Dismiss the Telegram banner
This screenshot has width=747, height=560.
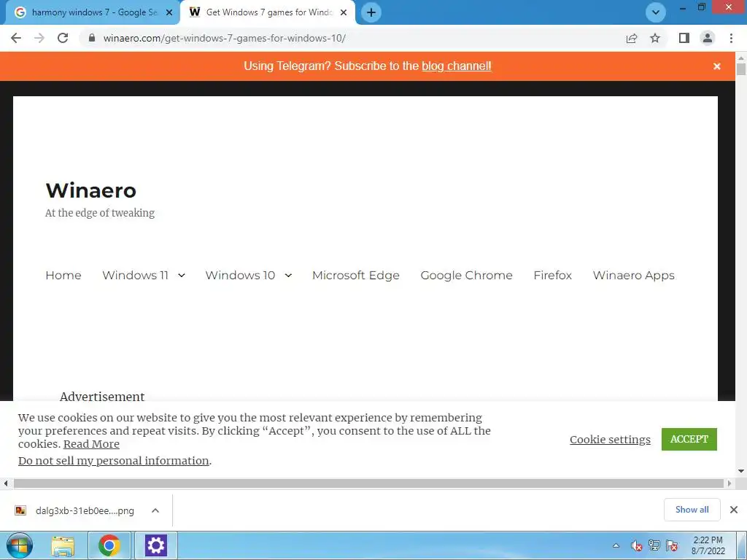717,66
